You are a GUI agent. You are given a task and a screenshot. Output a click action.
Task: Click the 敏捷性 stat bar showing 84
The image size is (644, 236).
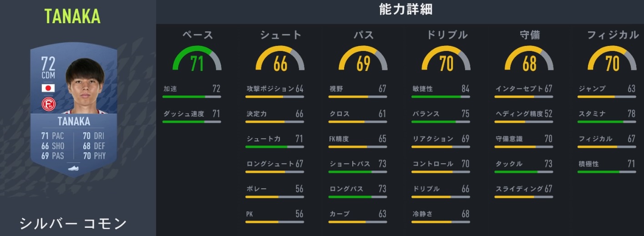click(x=440, y=97)
